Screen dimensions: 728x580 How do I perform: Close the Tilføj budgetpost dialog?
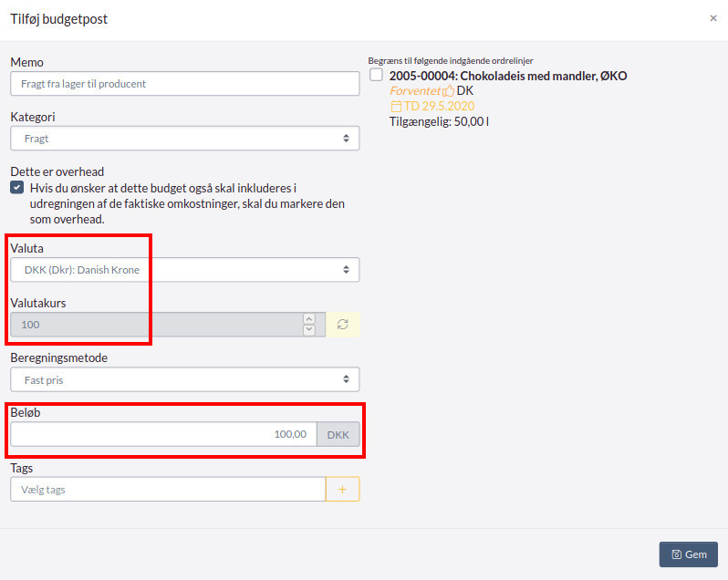[713, 18]
